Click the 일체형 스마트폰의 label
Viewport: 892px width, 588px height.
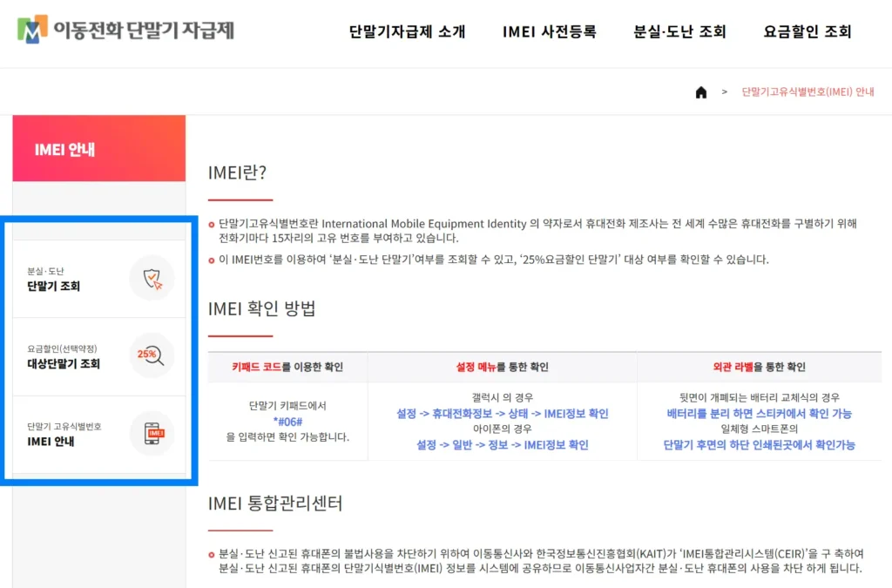click(x=759, y=429)
